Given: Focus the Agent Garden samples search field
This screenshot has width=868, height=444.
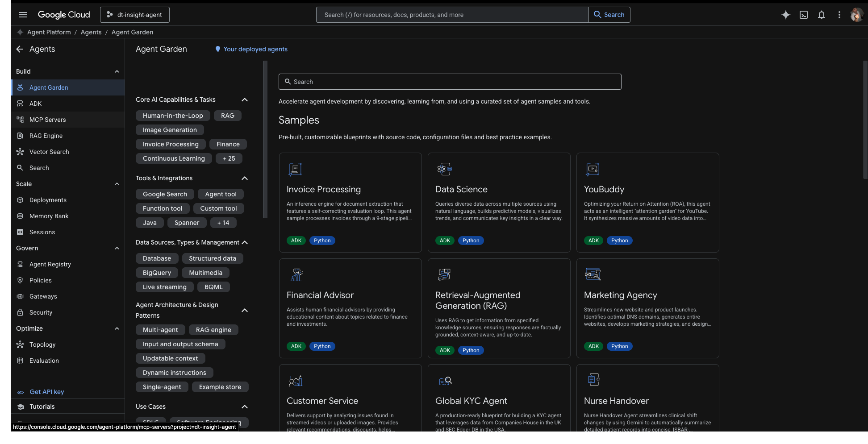Looking at the screenshot, I should (x=450, y=82).
